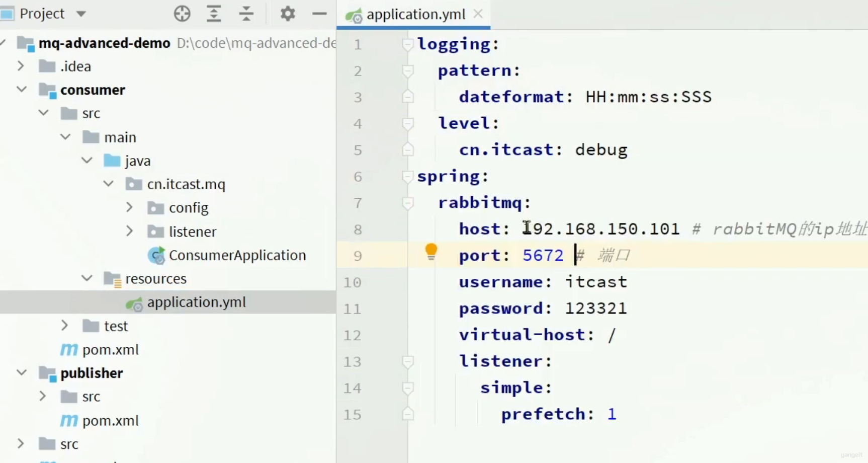Expand the config package
This screenshot has height=463, width=868.
pyautogui.click(x=130, y=207)
